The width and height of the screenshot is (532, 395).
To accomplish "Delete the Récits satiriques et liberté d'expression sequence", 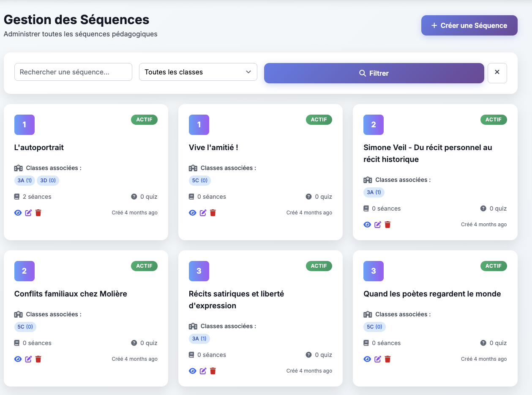I will tap(213, 371).
